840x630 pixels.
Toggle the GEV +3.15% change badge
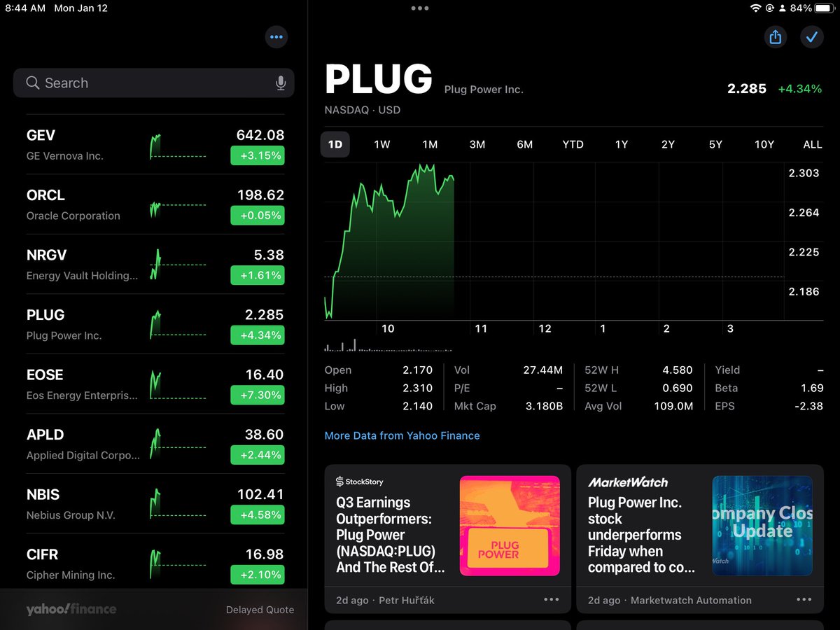point(258,155)
